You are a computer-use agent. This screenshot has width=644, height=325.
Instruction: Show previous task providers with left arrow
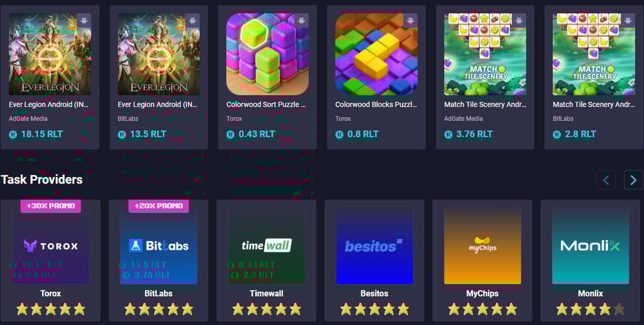[606, 180]
